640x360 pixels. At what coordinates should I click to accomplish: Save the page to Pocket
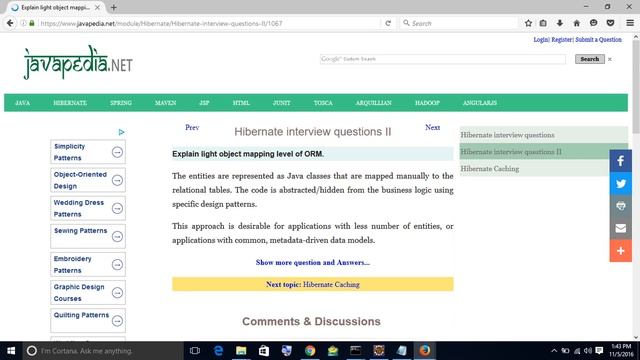(x=610, y=23)
